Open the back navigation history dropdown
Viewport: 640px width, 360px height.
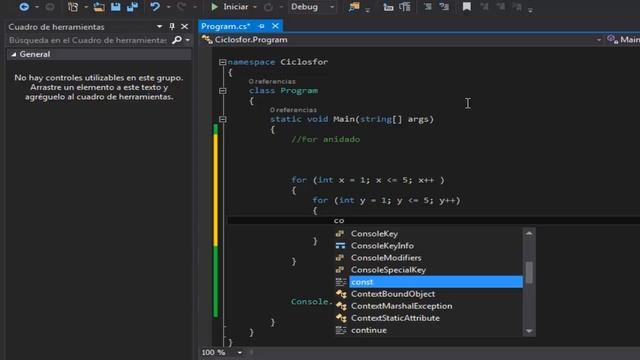click(x=37, y=7)
